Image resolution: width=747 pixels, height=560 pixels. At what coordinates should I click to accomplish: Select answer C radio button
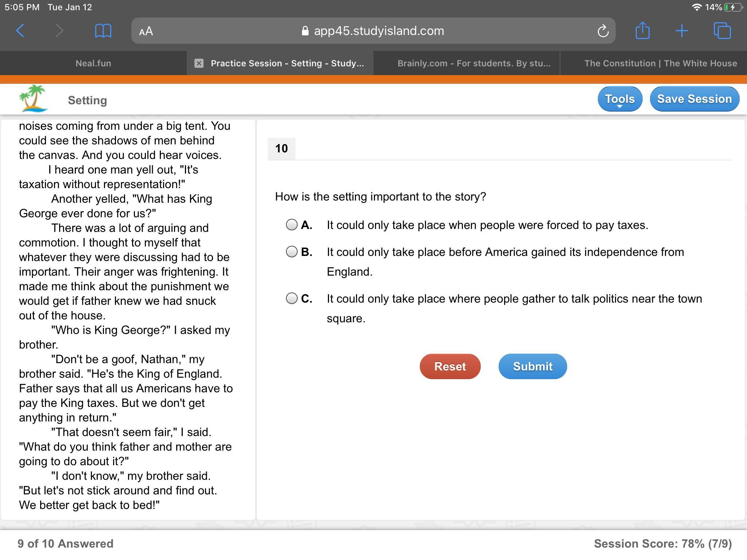(292, 298)
